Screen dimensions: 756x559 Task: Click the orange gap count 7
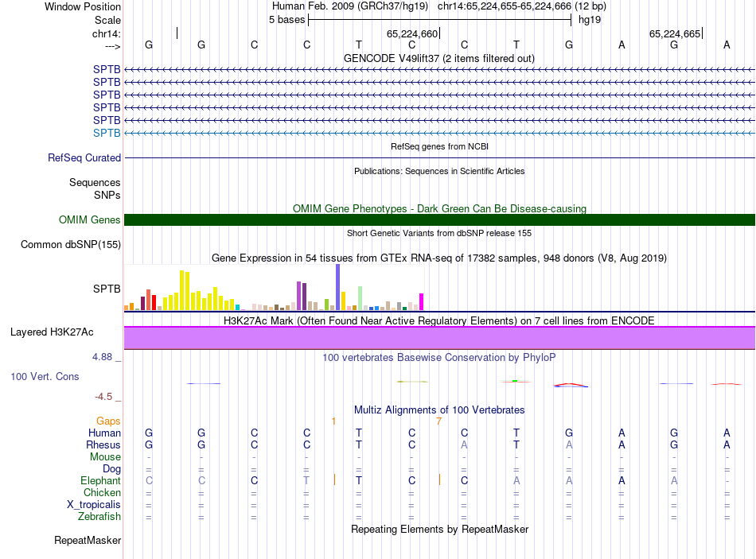438,421
